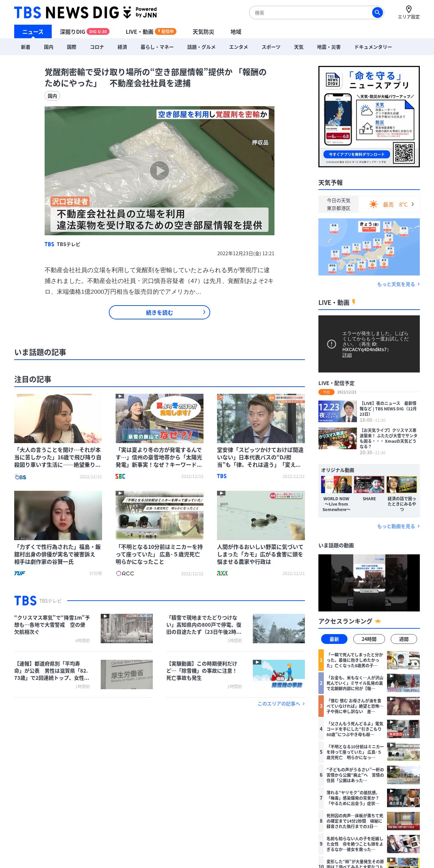Image resolution: width=434 pixels, height=868 pixels.
Task: Expand today's weather with the chevron arrow
Action: (x=412, y=204)
